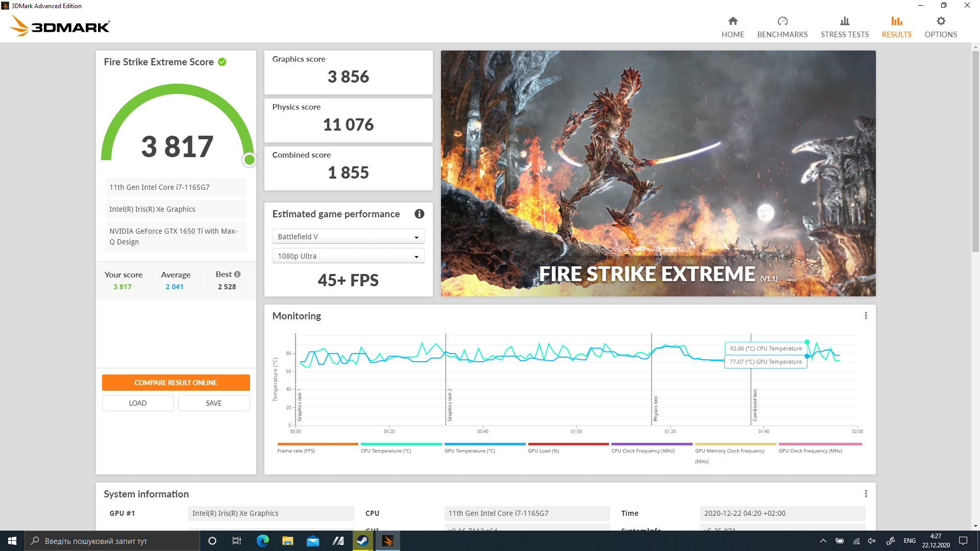Click the Combined score value 1 855
The height and width of the screenshot is (551, 980).
click(348, 172)
